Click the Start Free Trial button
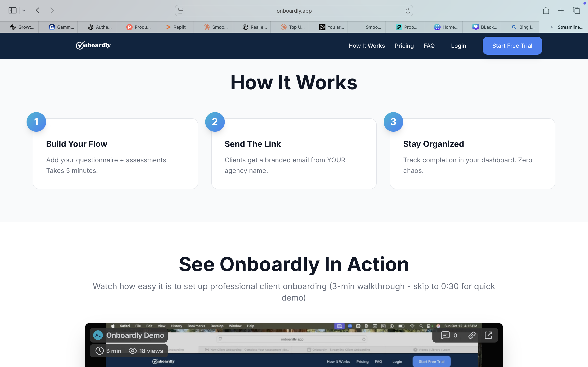Viewport: 588px width, 367px height. (512, 46)
